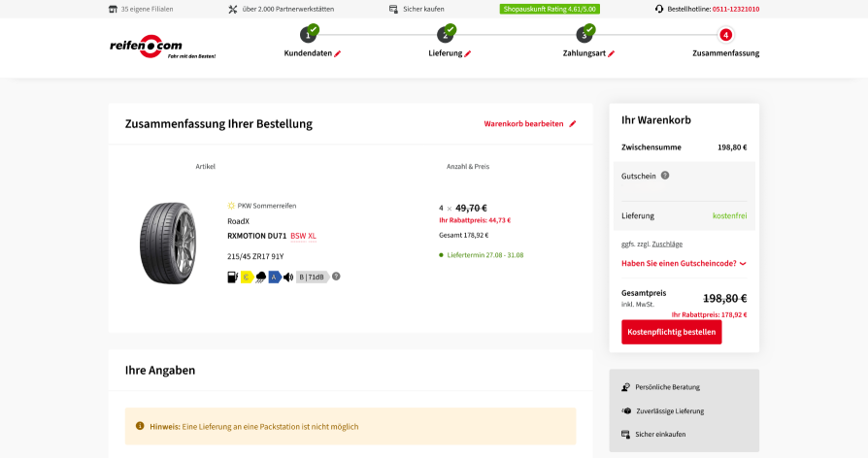Click the summer tire sun icon
Image resolution: width=868 pixels, height=458 pixels.
click(x=231, y=206)
